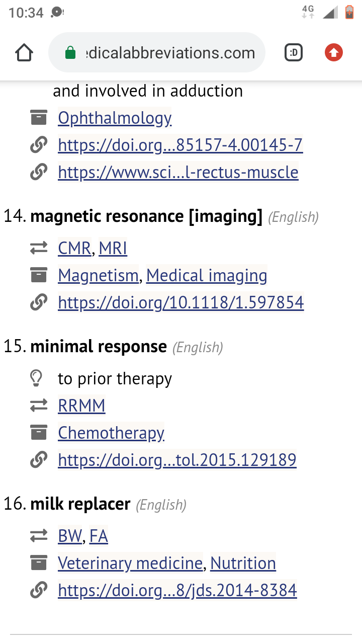Tap chain link icon beside jds.2014-8384 URL
Image resolution: width=362 pixels, height=644 pixels.
tap(39, 590)
